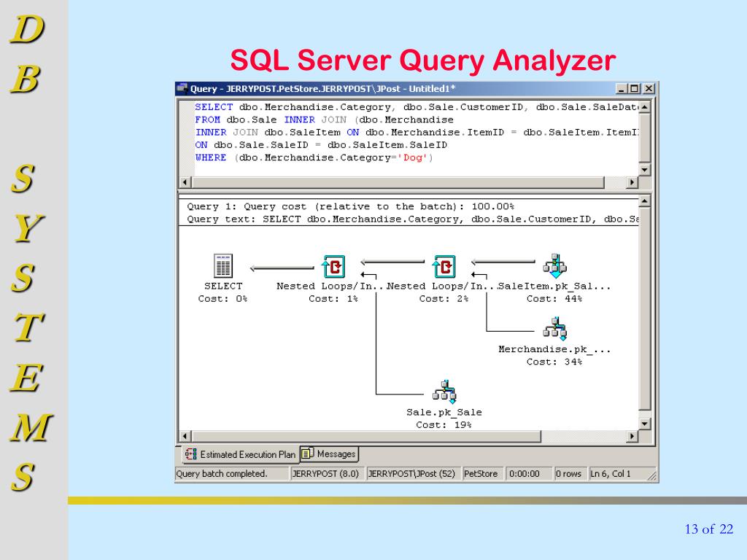Close the Untitled1 query window
747x560 pixels.
point(649,88)
